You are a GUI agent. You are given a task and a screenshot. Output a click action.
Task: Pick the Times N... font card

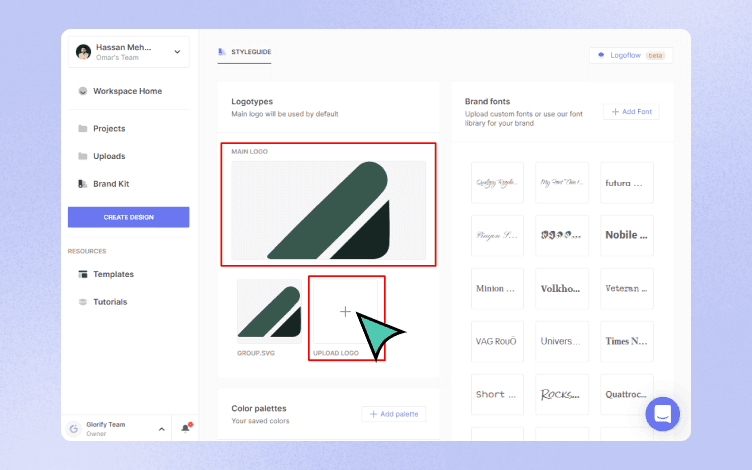pos(626,341)
